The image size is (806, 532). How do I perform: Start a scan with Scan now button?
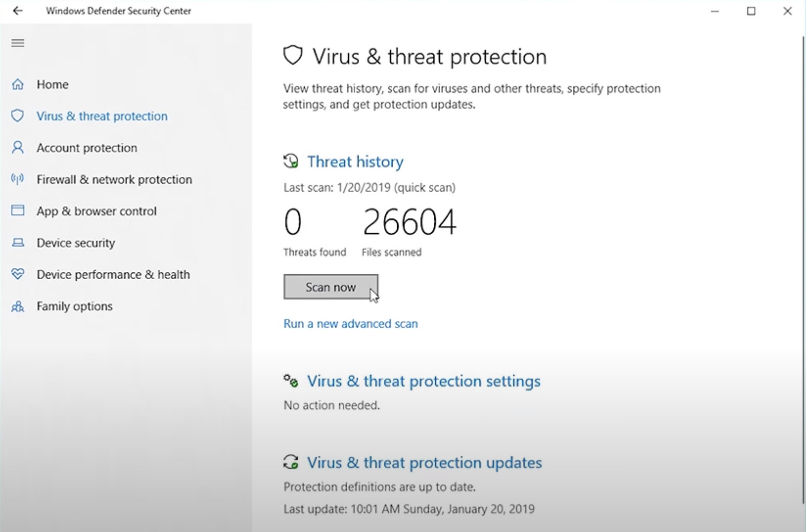click(x=331, y=287)
